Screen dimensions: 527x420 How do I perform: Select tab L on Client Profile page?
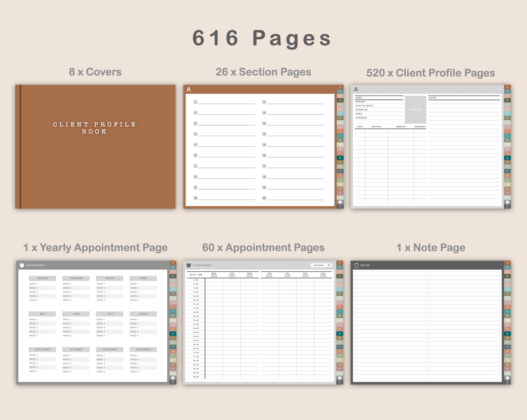[x=508, y=136]
